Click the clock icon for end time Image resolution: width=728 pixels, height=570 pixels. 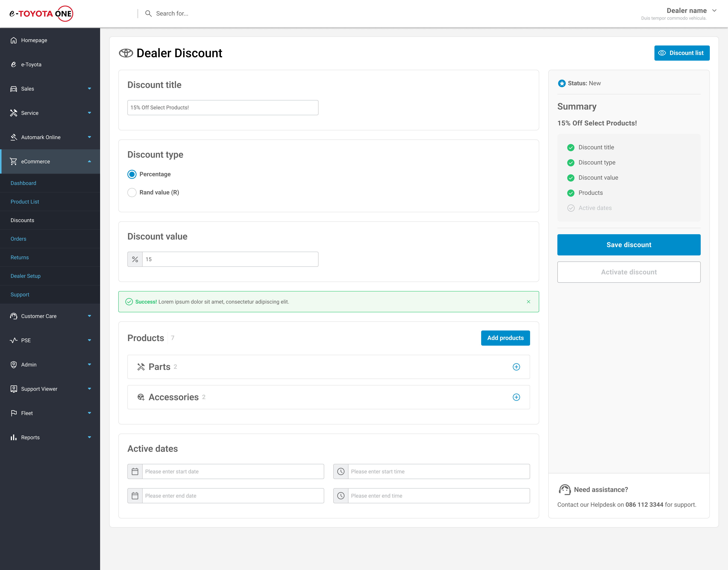click(x=340, y=496)
